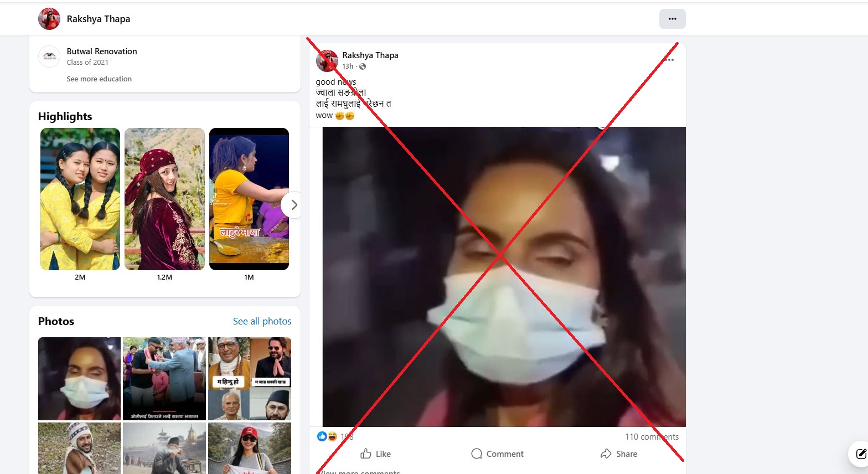Open the Butwal Renovation education link
Image resolution: width=868 pixels, height=474 pixels.
click(102, 51)
